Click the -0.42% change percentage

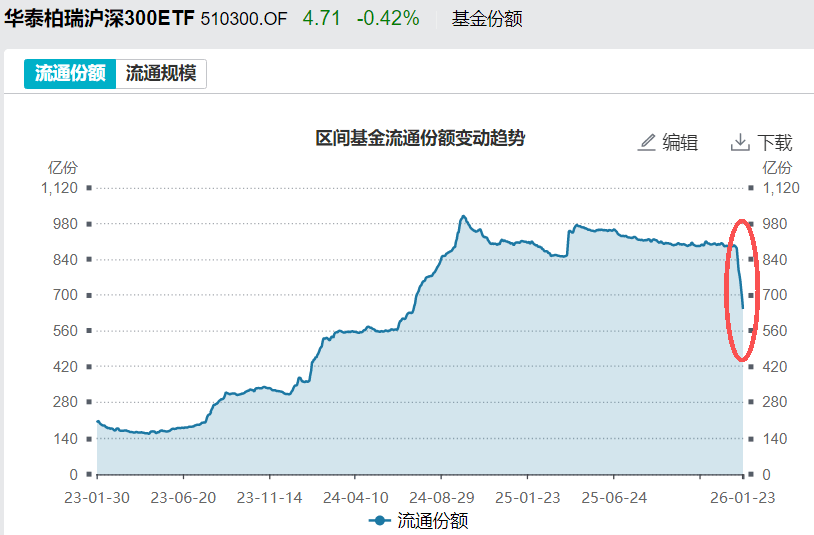[388, 19]
